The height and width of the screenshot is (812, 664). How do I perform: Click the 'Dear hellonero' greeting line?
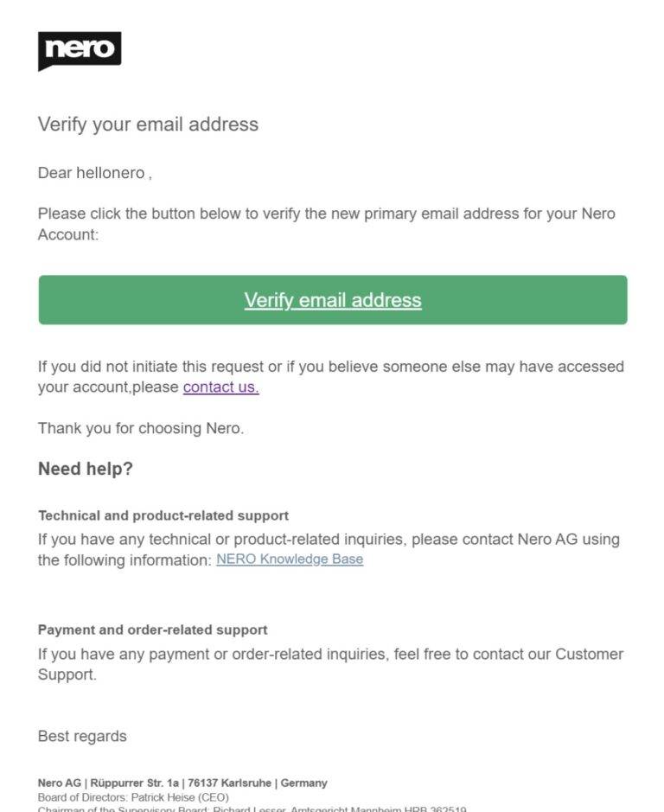(94, 173)
